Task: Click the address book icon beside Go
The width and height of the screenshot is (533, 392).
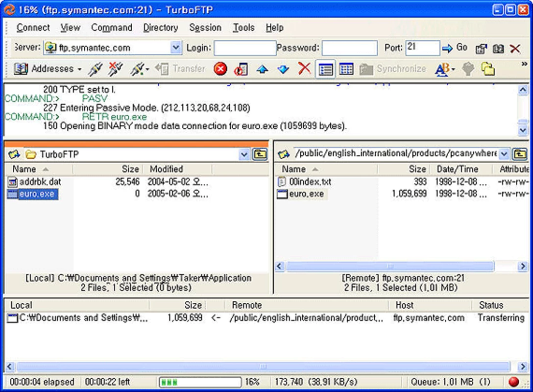Action: pos(498,49)
